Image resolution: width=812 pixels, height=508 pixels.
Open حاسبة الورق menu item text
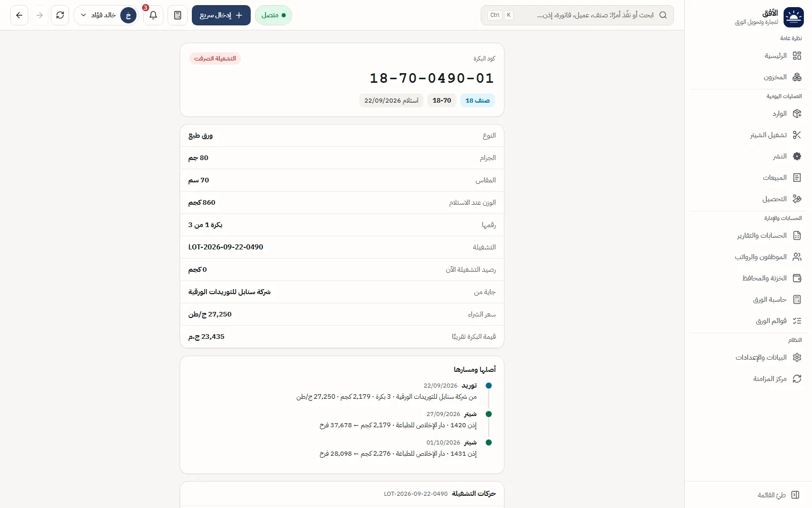coord(770,300)
